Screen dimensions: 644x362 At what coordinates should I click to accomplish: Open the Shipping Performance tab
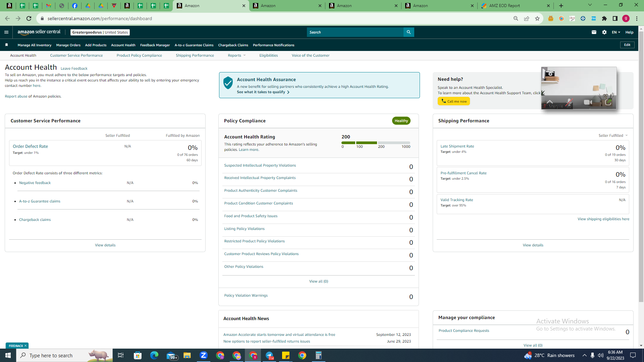tap(195, 55)
